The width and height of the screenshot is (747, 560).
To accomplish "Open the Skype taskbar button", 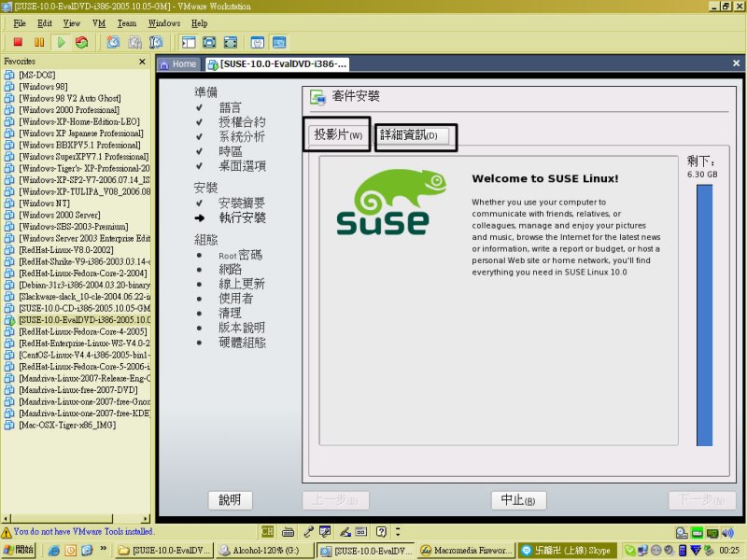I will point(567,551).
